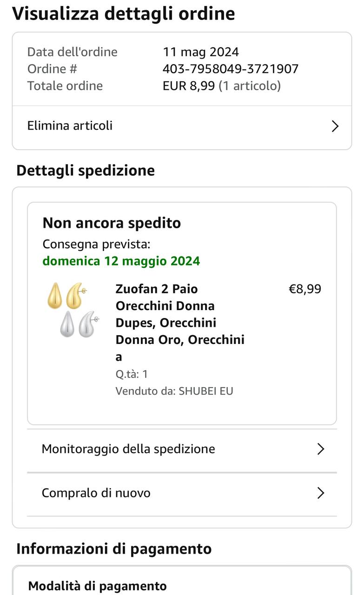Select Compralo di nuovo

[96, 493]
